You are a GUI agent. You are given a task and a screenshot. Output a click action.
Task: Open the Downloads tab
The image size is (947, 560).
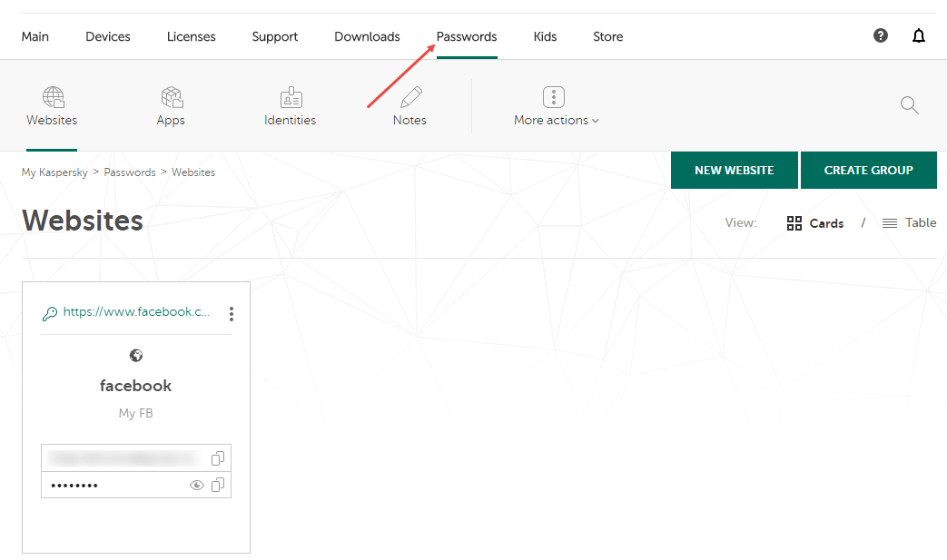pos(367,37)
